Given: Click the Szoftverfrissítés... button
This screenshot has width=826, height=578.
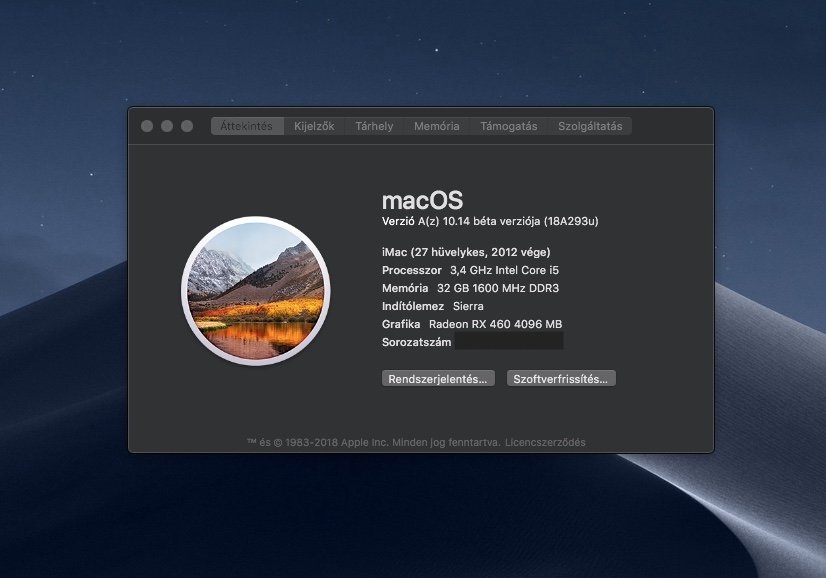Looking at the screenshot, I should 561,378.
